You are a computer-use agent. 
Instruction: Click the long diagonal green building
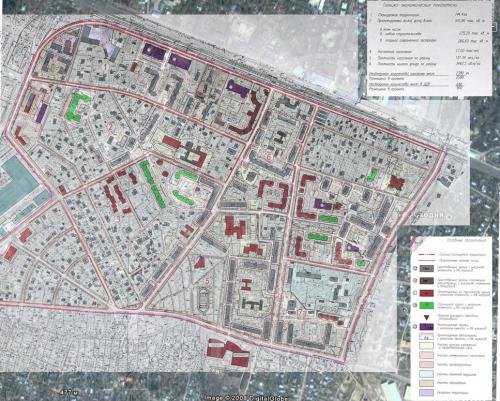click(x=153, y=184)
